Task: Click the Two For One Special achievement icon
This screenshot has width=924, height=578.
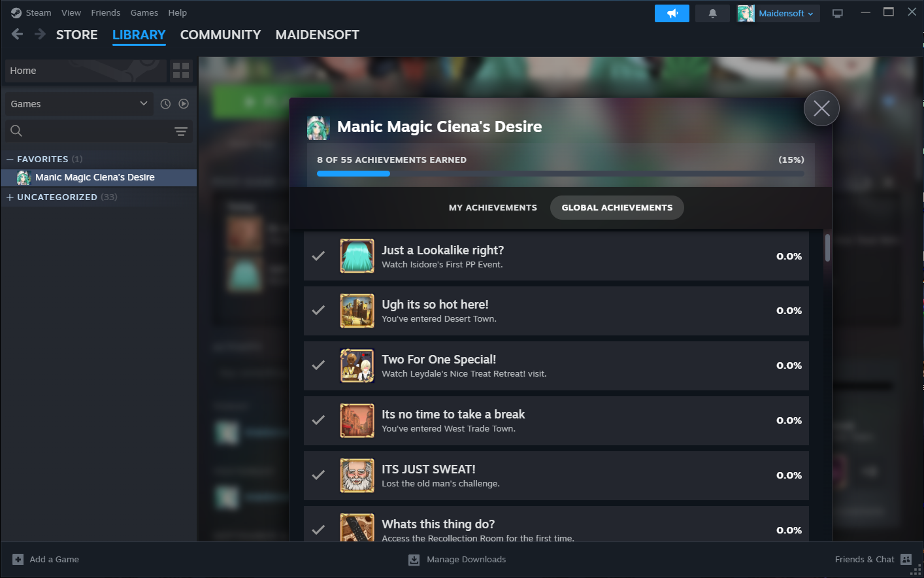Action: (x=357, y=365)
